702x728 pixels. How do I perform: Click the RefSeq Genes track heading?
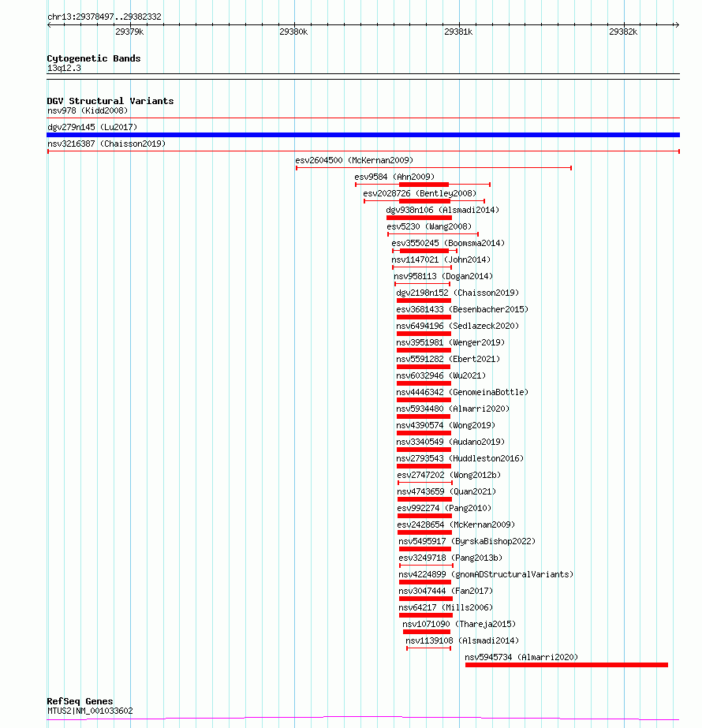80,701
